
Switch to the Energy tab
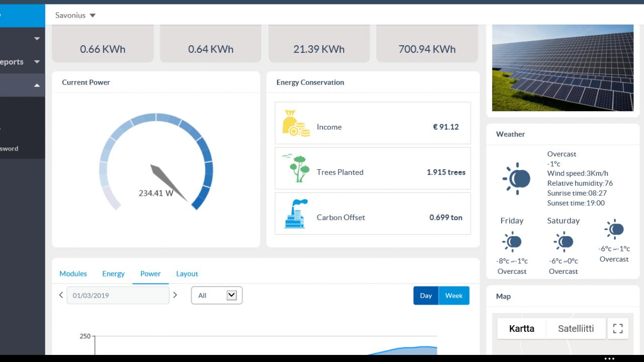(113, 273)
